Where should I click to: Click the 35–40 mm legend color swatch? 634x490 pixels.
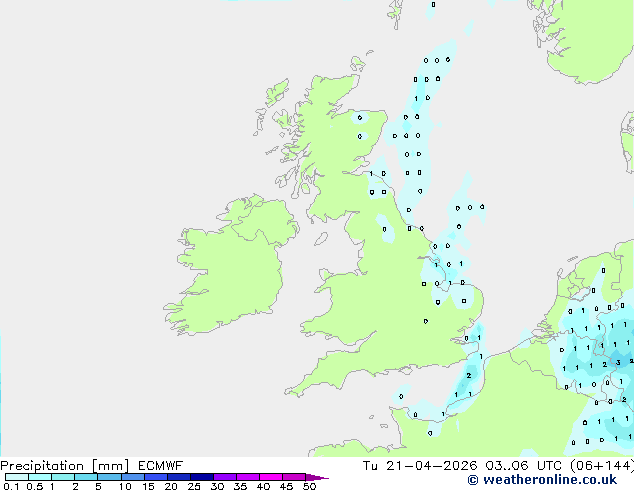click(248, 477)
